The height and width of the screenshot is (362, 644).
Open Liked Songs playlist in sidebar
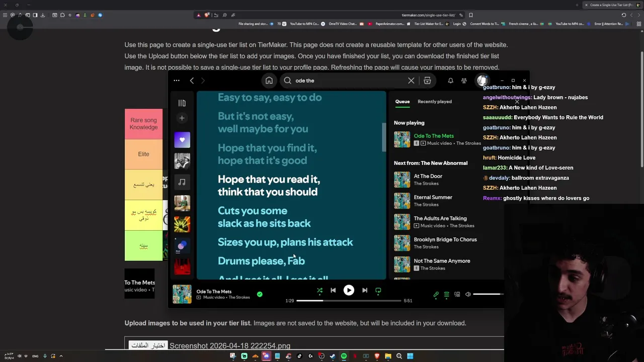click(x=182, y=140)
